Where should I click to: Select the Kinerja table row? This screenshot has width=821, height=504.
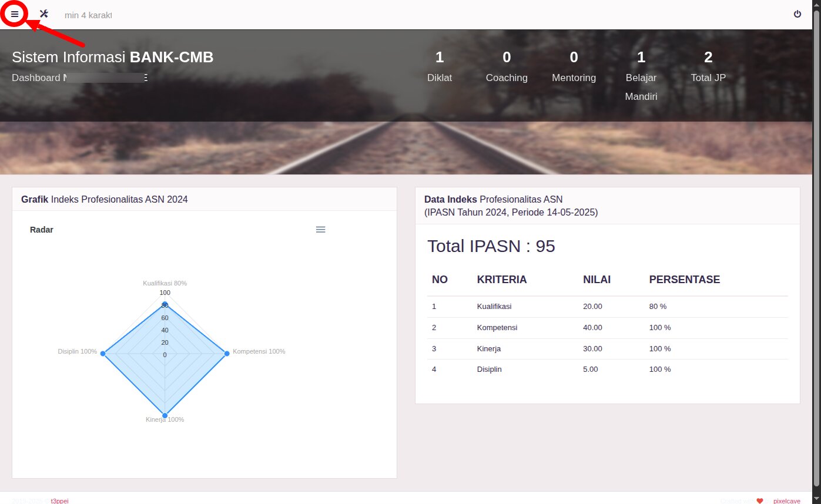[608, 349]
